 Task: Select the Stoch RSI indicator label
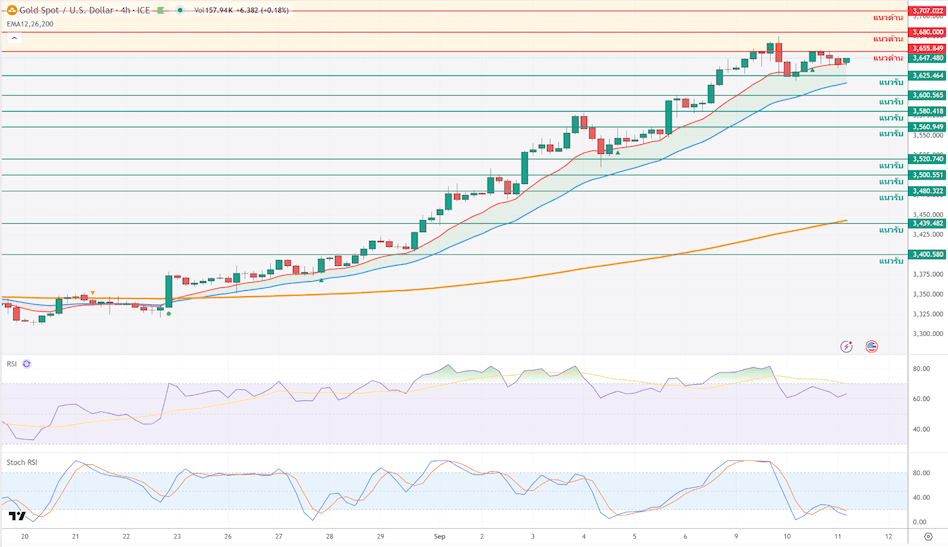22,462
